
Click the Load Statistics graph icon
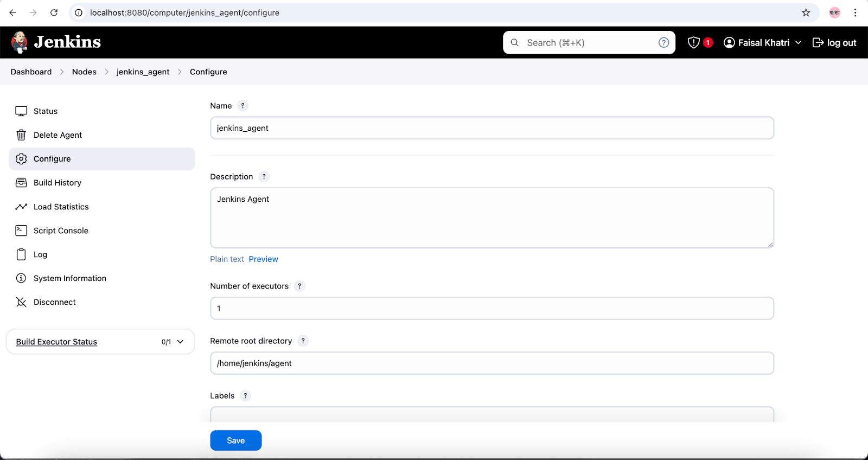(x=21, y=207)
